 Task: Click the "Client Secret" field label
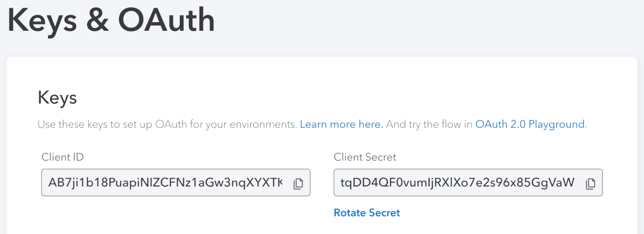(x=365, y=157)
